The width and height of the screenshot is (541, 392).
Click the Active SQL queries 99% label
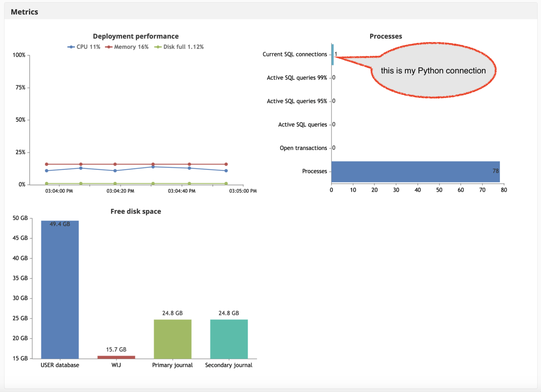click(297, 78)
